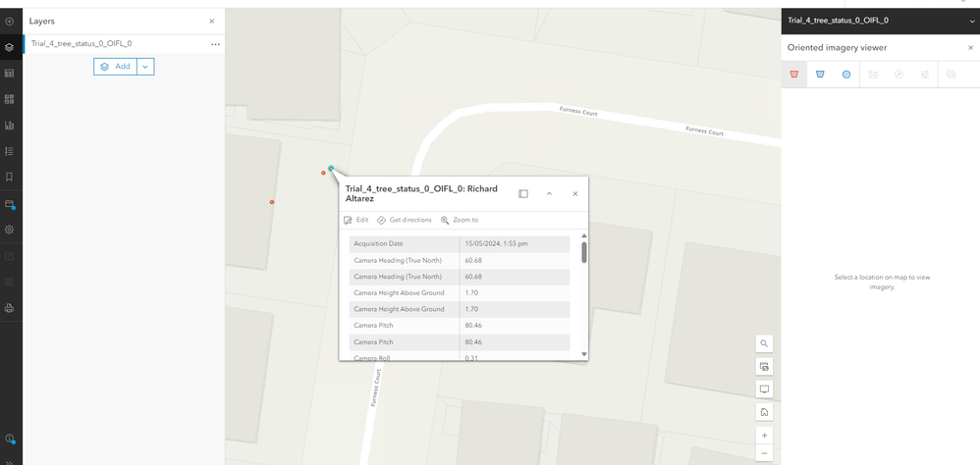Open the oriented imagery map tool button
The height and width of the screenshot is (465, 980).
[764, 366]
